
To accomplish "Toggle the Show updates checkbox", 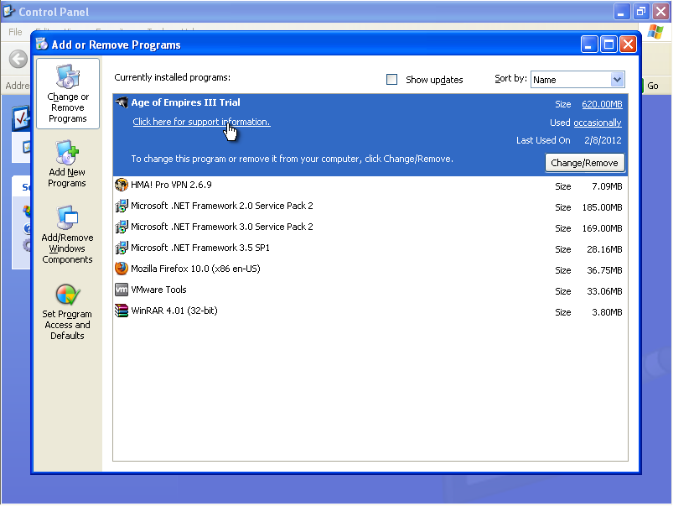I will tap(391, 79).
